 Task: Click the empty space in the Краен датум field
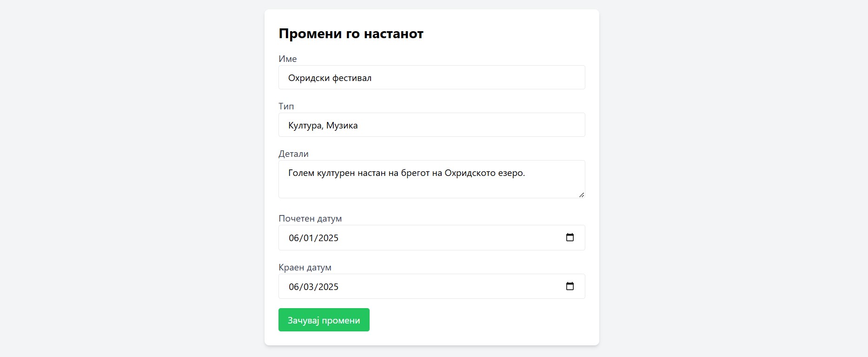click(x=446, y=287)
